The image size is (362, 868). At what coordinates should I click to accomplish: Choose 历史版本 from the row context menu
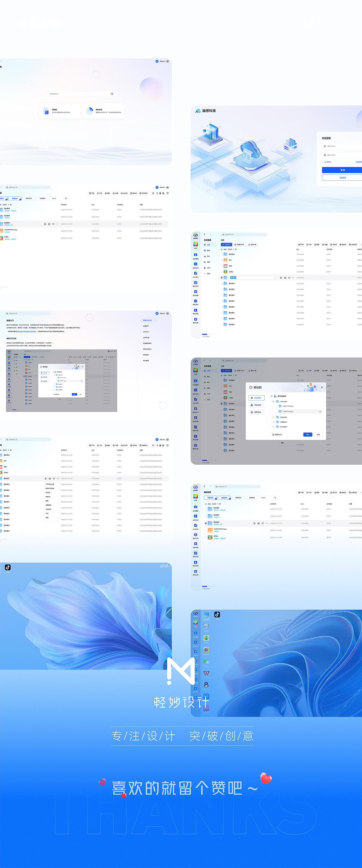pyautogui.click(x=48, y=509)
